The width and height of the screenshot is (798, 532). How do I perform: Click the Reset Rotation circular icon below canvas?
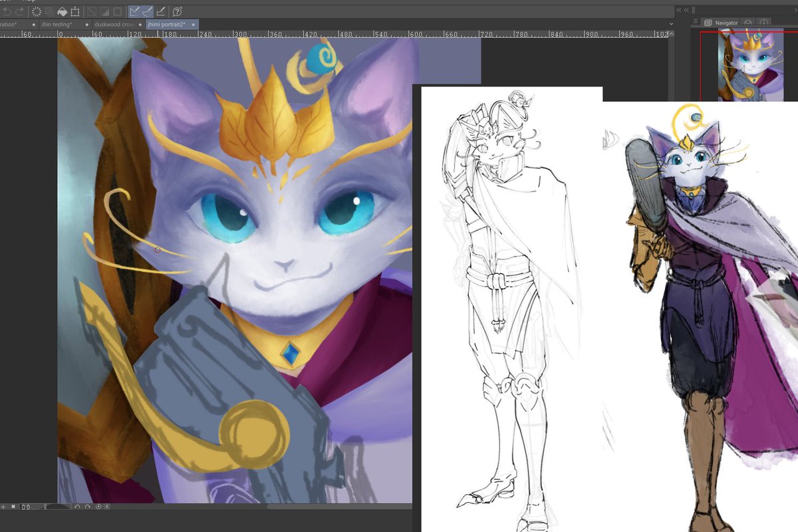(98, 507)
